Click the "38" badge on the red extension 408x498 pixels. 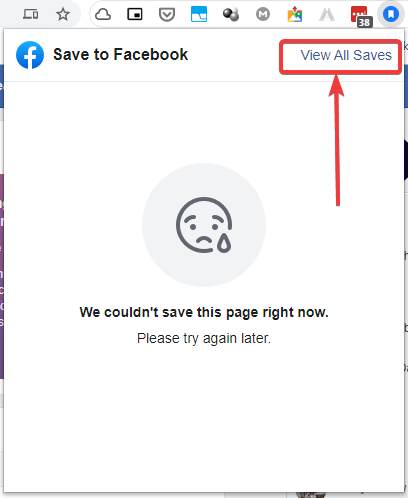coord(365,22)
